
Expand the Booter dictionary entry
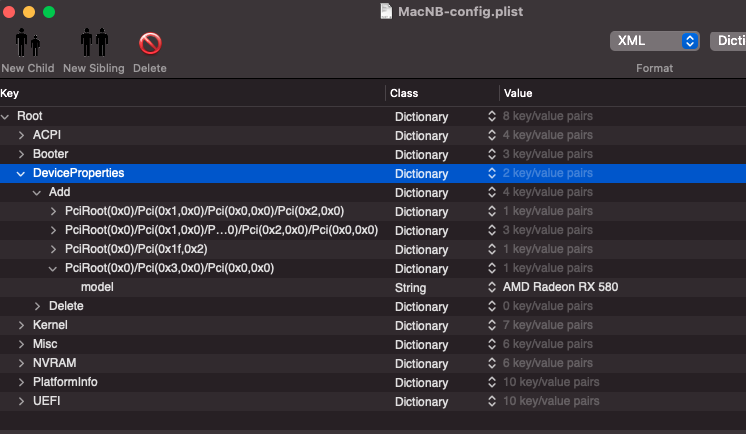pyautogui.click(x=22, y=155)
